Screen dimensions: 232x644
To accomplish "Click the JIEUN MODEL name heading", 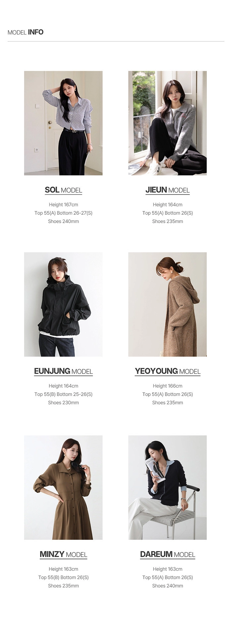I will 167,190.
